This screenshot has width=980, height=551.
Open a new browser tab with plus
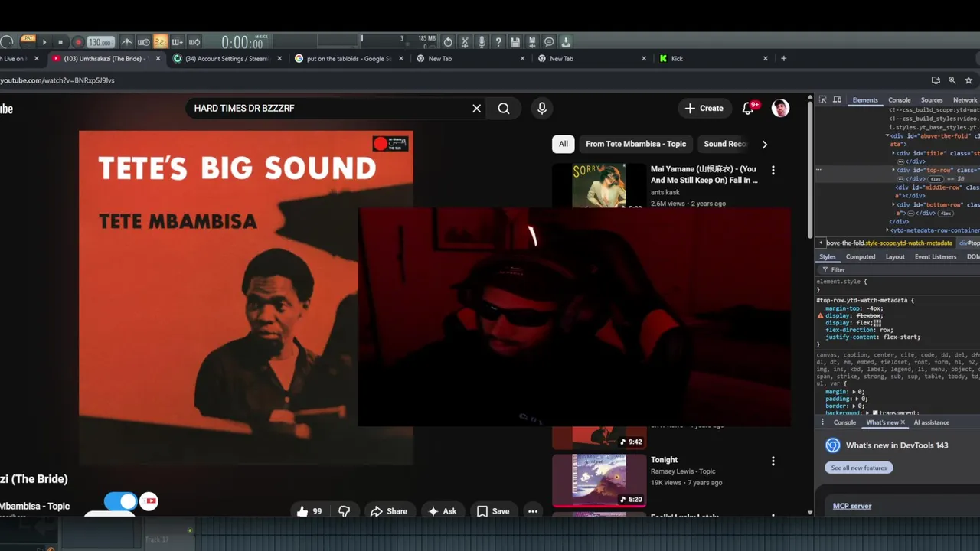[x=783, y=58]
